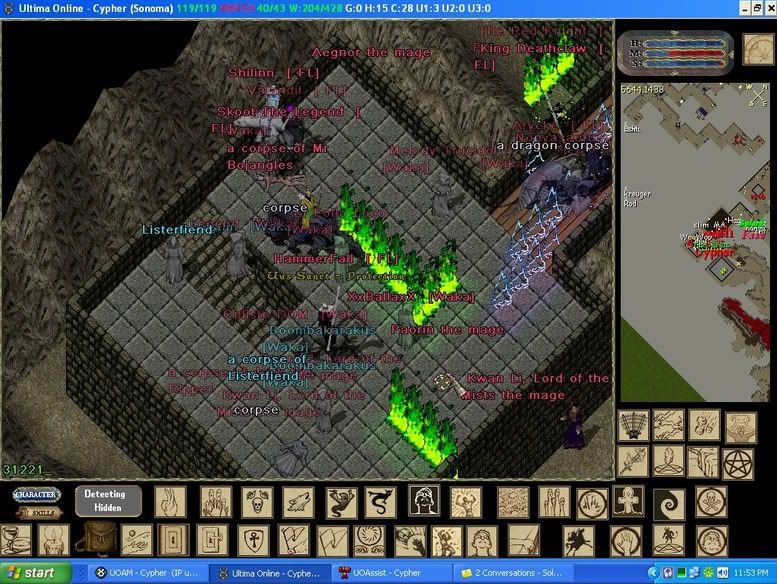Select the winged skull spell icon

[x=257, y=502]
